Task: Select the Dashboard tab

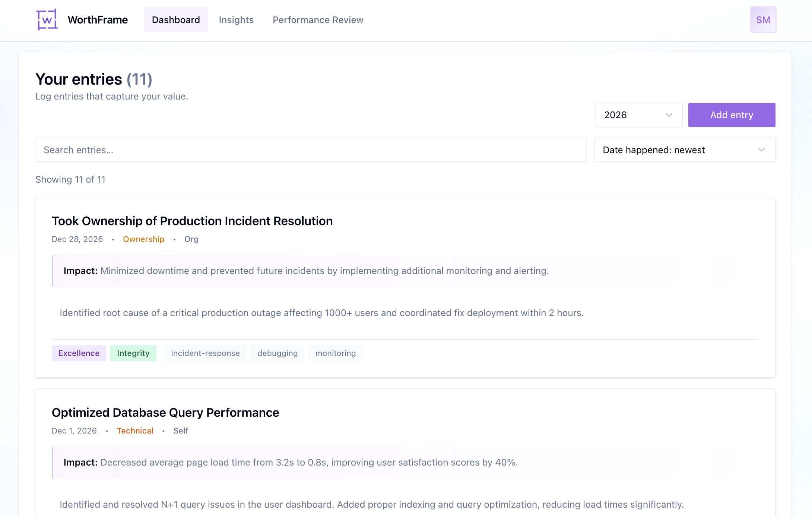Action: pos(175,20)
